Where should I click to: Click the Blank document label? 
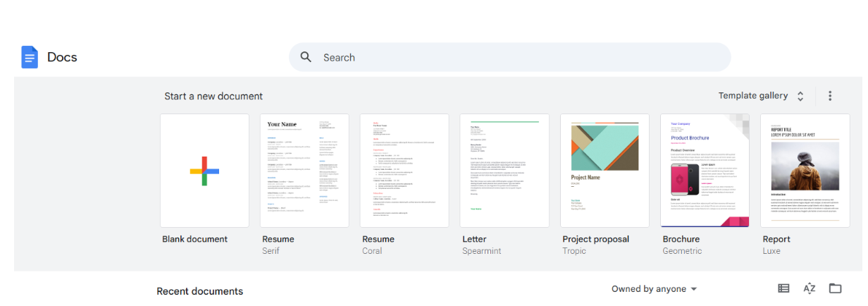click(195, 239)
